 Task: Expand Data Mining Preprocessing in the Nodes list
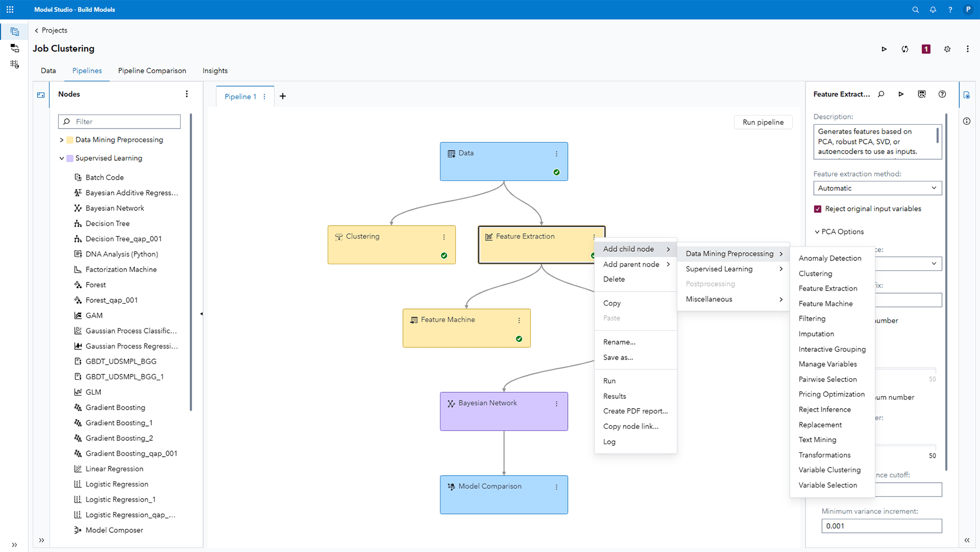point(61,139)
